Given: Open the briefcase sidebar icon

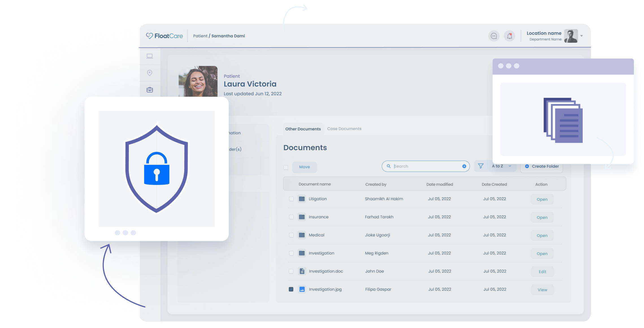Looking at the screenshot, I should point(149,90).
